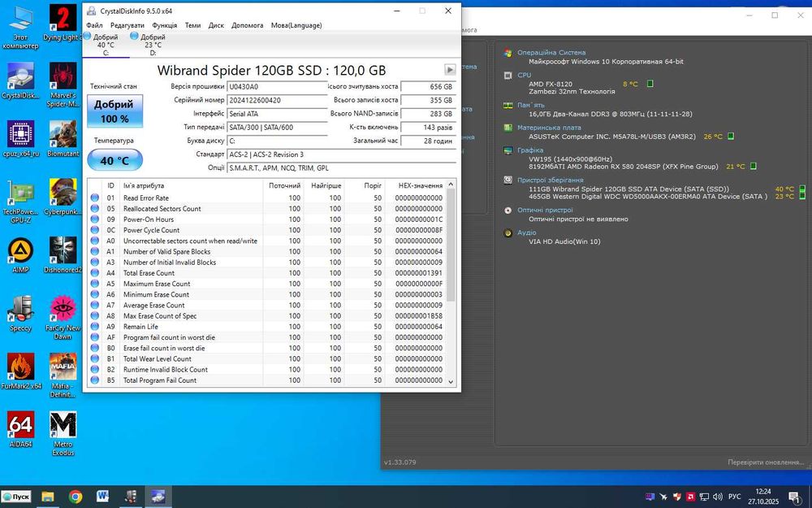812x508 pixels.
Task: Open the Файл menu in CrystalDiskInfo
Action: pyautogui.click(x=94, y=25)
